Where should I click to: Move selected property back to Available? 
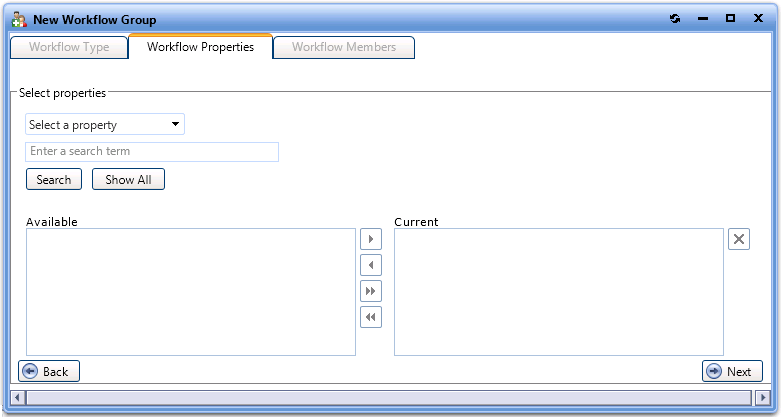coord(371,266)
